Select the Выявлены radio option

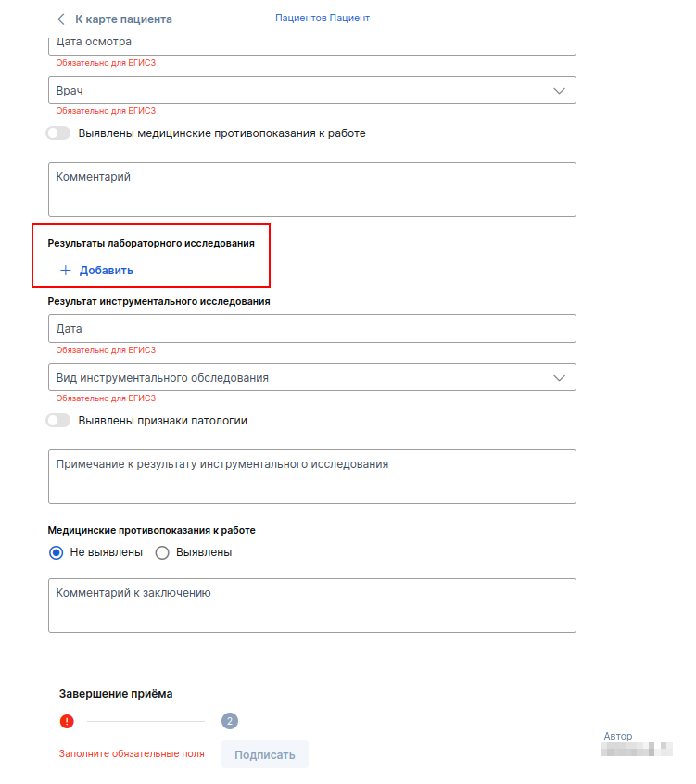coord(162,552)
